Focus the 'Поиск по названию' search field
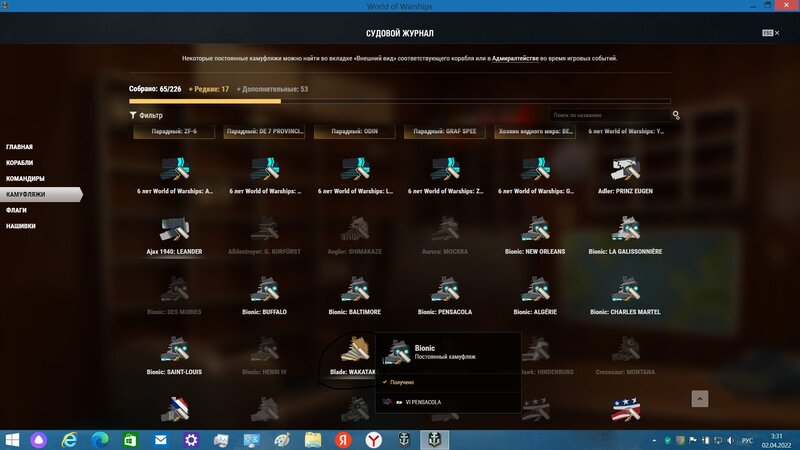Viewport: 800px width, 450px height. click(610, 115)
